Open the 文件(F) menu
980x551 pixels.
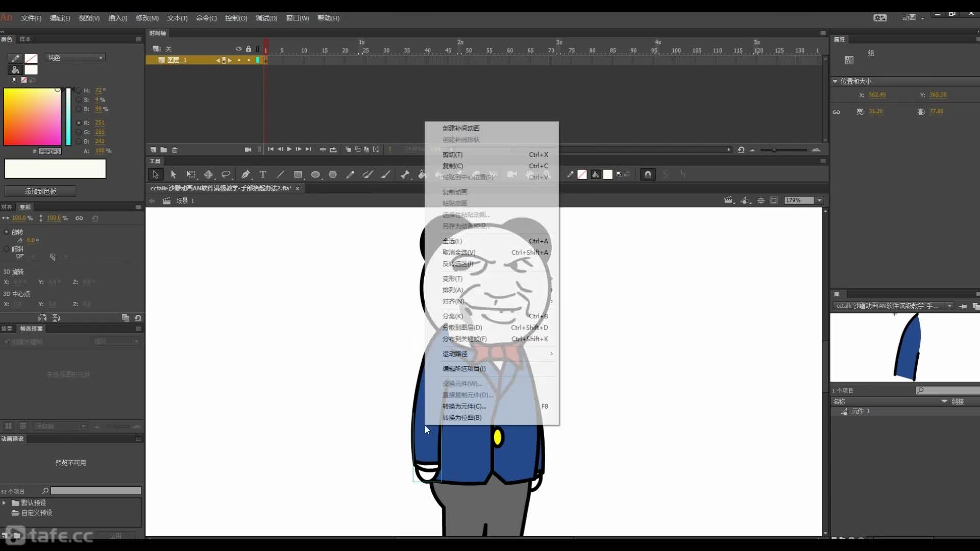[x=31, y=18]
